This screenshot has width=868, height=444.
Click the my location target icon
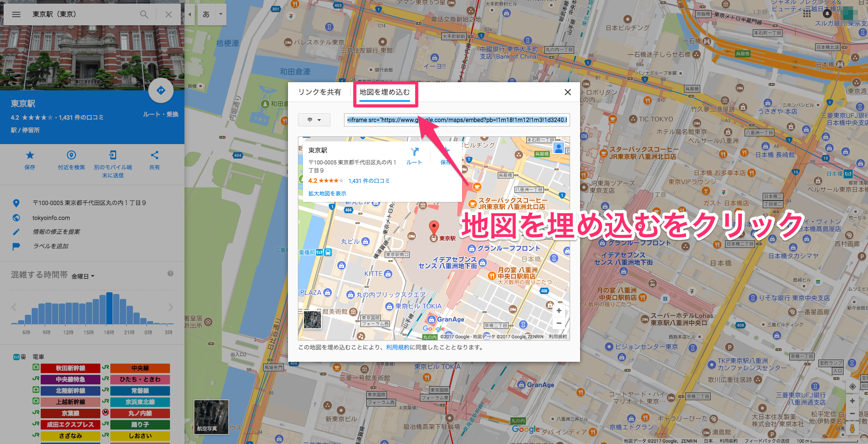click(852, 386)
